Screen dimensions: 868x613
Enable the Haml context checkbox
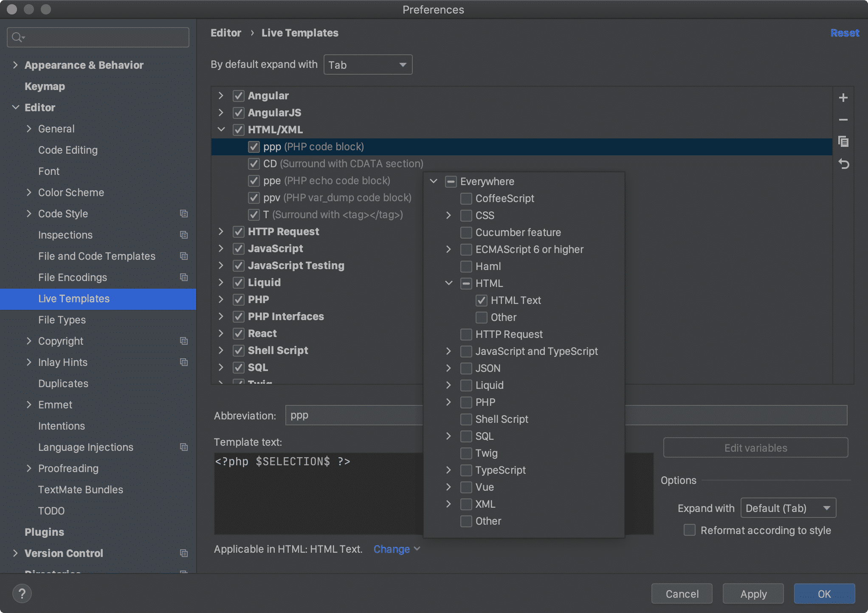pyautogui.click(x=466, y=267)
